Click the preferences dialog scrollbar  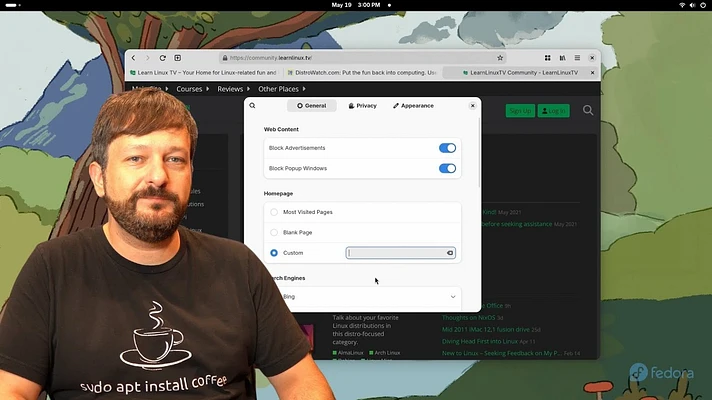(x=479, y=152)
